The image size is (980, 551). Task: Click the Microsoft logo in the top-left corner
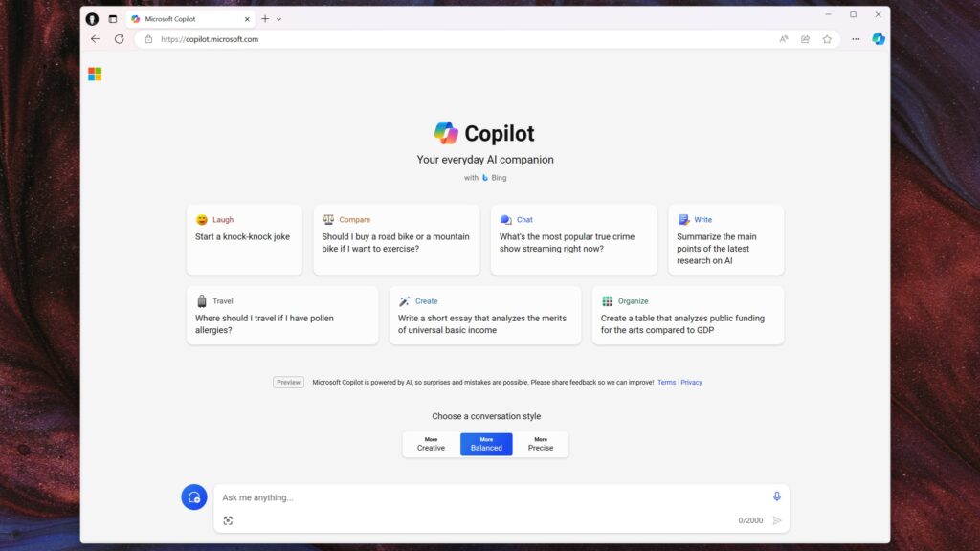(94, 73)
